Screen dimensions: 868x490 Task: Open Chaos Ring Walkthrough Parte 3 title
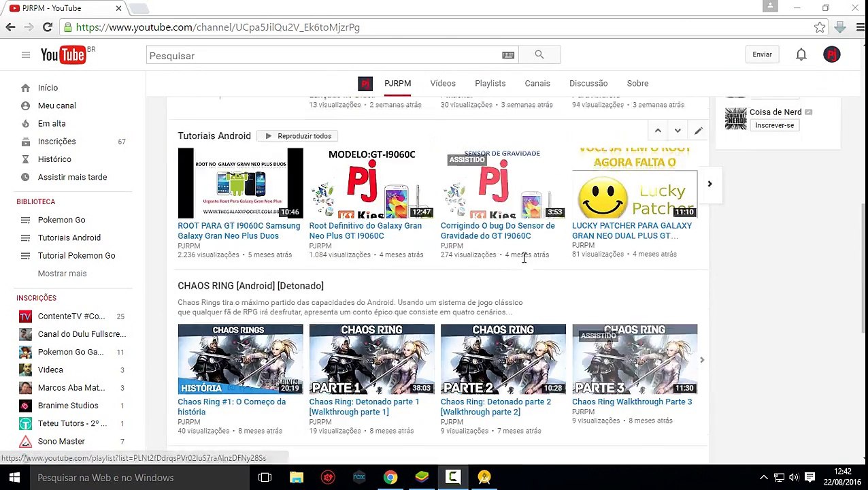pos(632,402)
